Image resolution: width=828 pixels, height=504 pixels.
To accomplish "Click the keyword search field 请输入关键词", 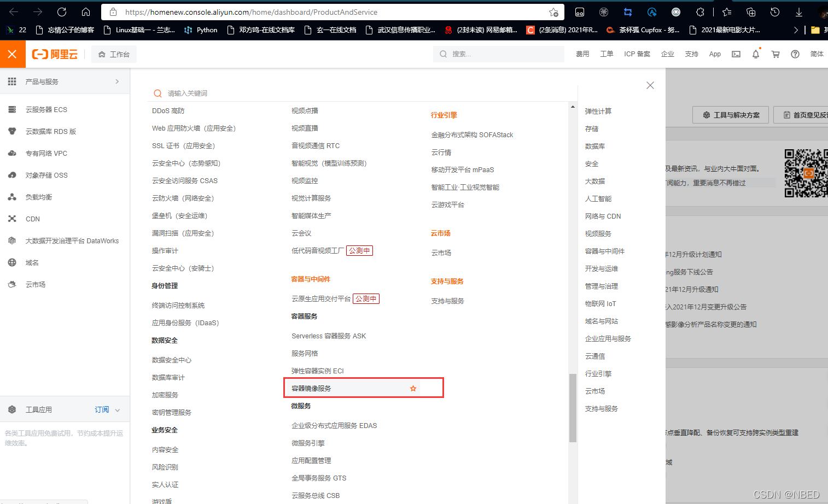I will 361,93.
